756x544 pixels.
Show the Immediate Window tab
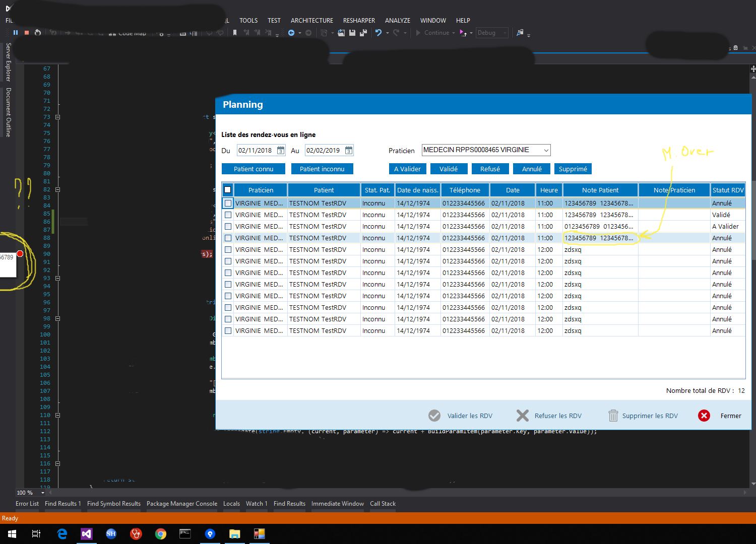338,503
